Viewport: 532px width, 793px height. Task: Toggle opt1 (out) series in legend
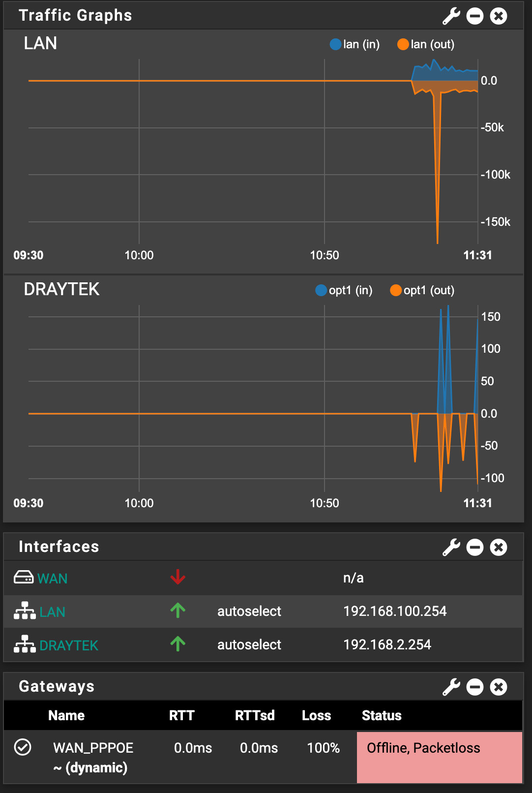[x=422, y=290]
